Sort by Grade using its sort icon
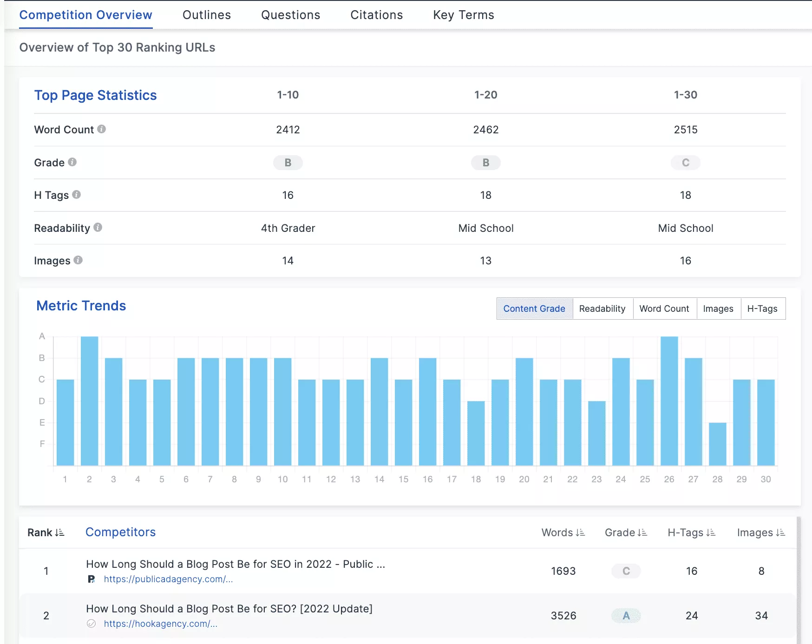Viewport: 812px width, 644px height. [642, 532]
